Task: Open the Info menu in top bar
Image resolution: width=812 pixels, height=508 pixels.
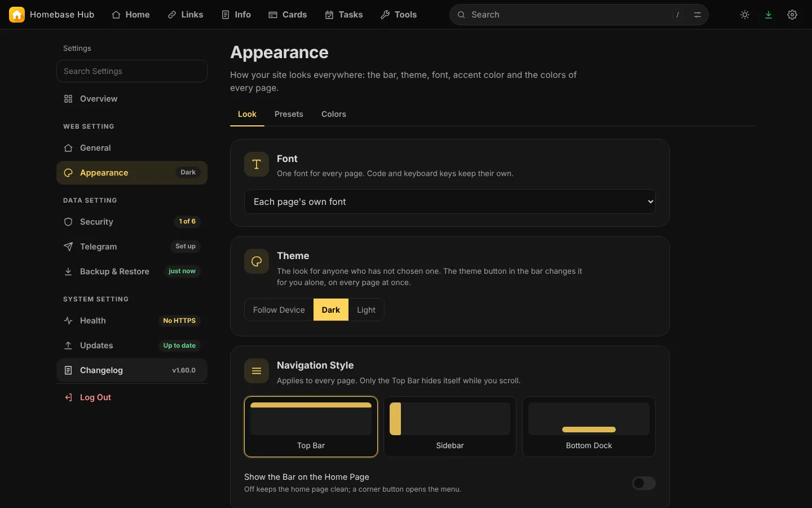Action: tap(236, 15)
